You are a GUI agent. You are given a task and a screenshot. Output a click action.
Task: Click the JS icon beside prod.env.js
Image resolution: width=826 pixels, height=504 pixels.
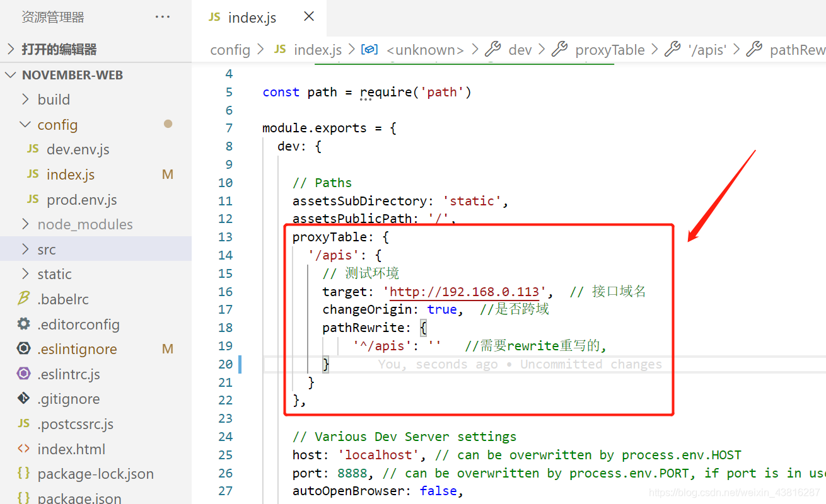[33, 199]
